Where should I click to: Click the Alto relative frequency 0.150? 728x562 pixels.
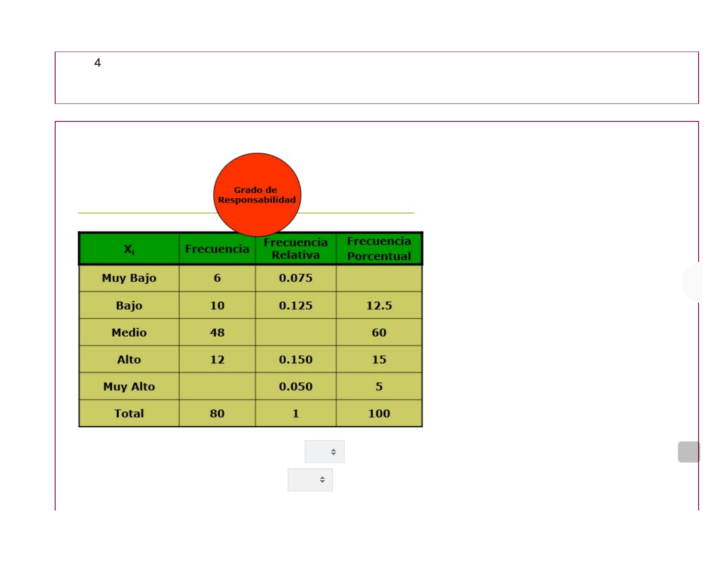(296, 360)
